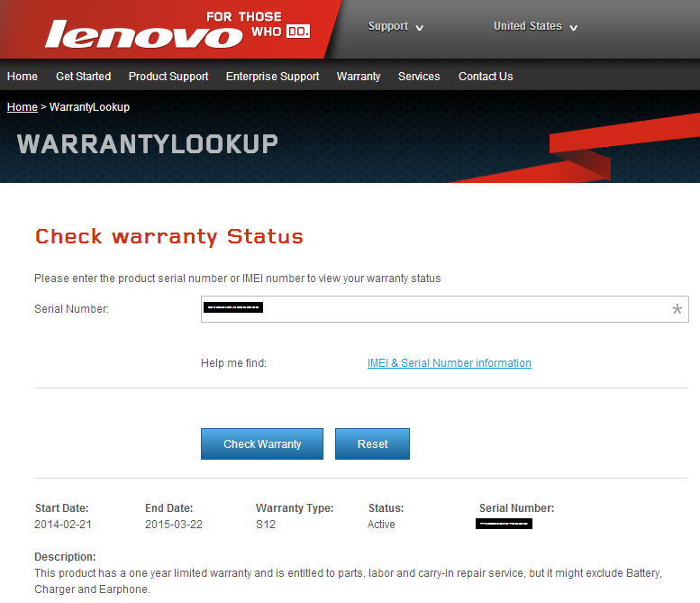The width and height of the screenshot is (700, 603).
Task: Open the Services menu item
Action: point(419,77)
